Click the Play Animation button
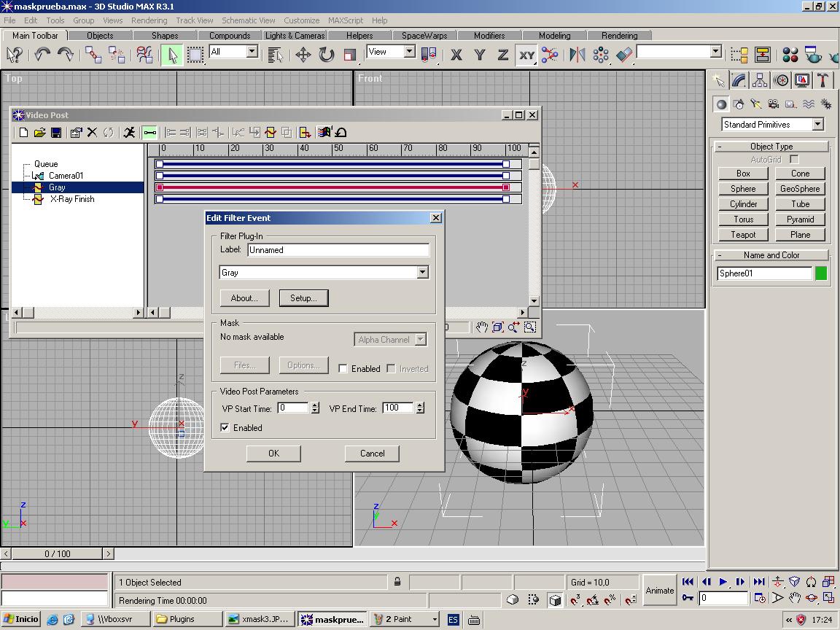Image resolution: width=840 pixels, height=630 pixels. pyautogui.click(x=723, y=581)
